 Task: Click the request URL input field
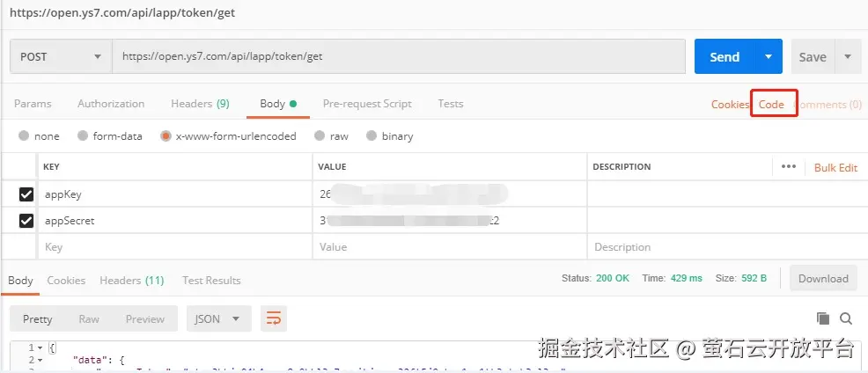(x=399, y=56)
